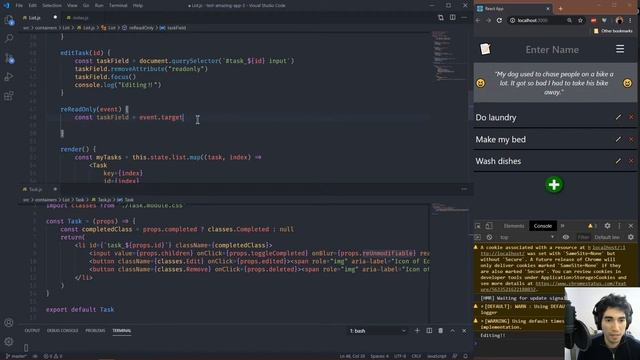Go back in the Chrome browser
Viewport: 640px width, 360px height.
pyautogui.click(x=478, y=20)
